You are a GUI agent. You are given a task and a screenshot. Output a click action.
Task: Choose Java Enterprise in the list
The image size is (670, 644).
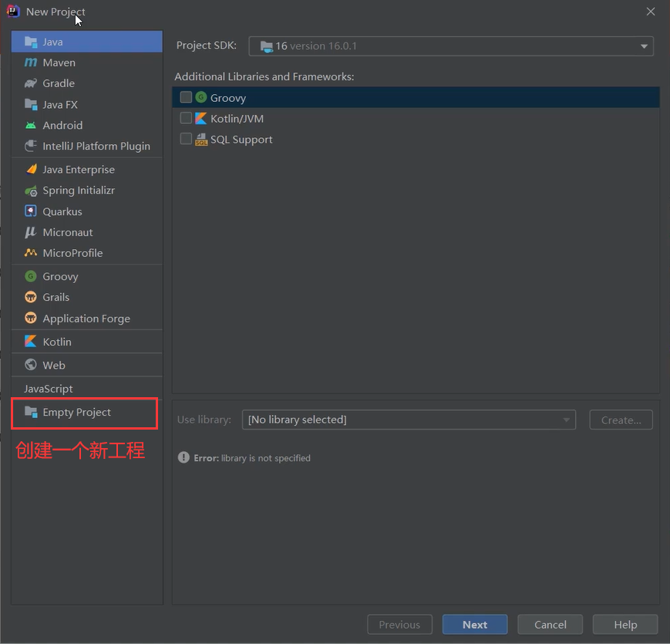87,169
